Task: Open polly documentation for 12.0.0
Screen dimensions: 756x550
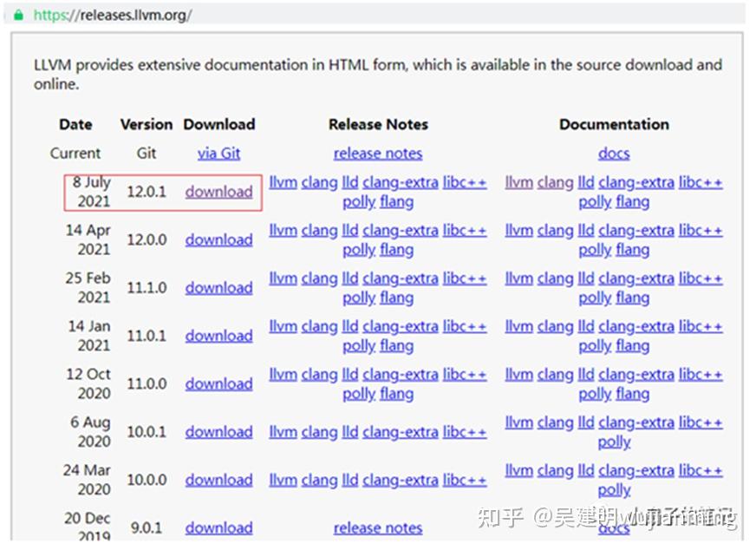Action: tap(595, 250)
